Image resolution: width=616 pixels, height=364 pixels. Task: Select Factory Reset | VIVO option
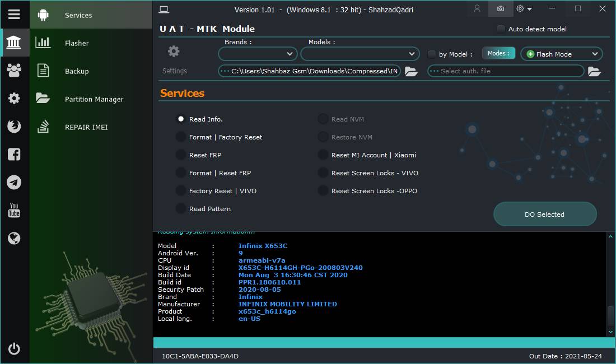pyautogui.click(x=181, y=191)
